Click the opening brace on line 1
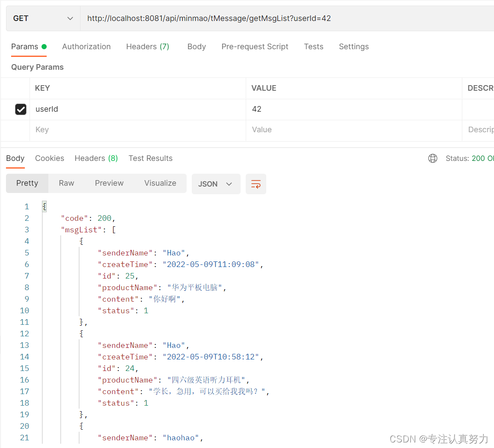This screenshot has width=494, height=448. pos(45,207)
